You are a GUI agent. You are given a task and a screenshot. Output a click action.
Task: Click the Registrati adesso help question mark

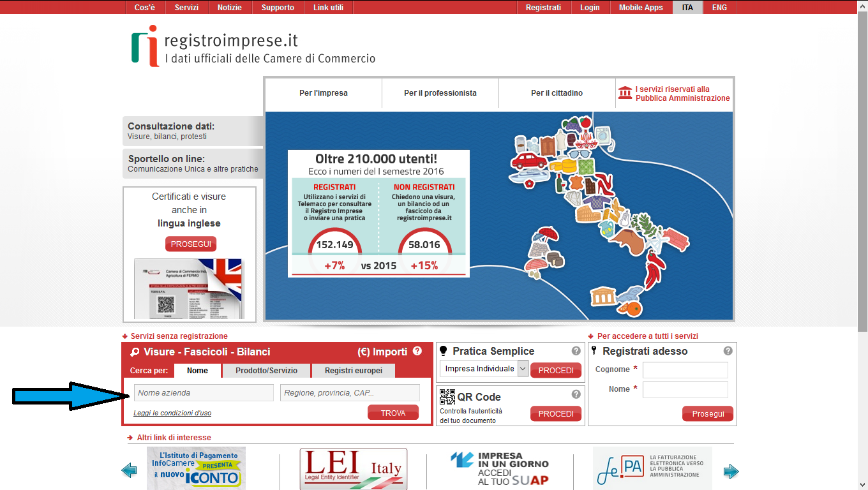(x=728, y=351)
